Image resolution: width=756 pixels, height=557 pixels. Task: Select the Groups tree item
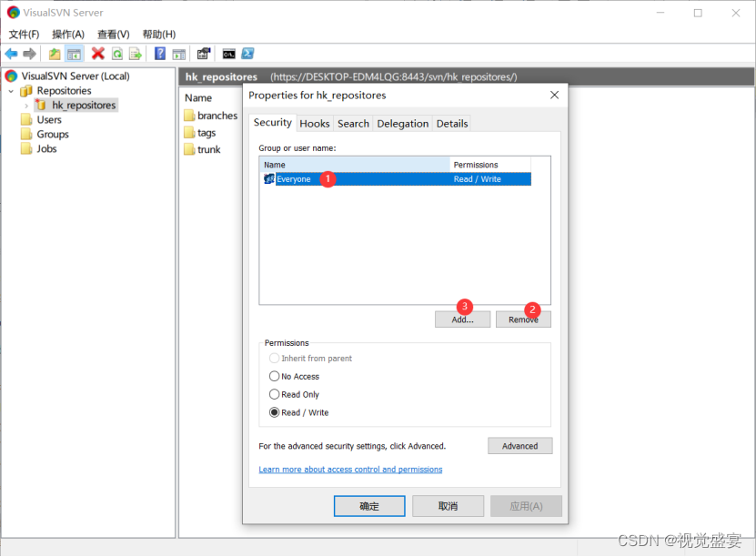(53, 134)
